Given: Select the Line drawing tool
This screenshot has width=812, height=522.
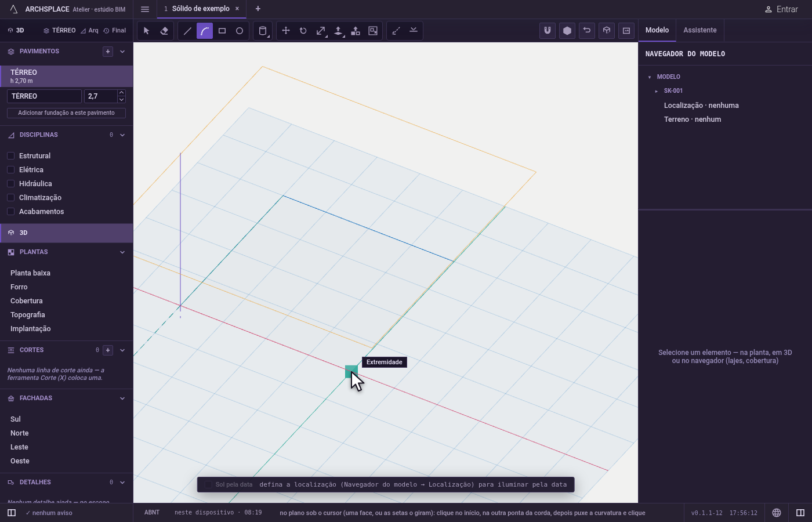Looking at the screenshot, I should coord(187,31).
